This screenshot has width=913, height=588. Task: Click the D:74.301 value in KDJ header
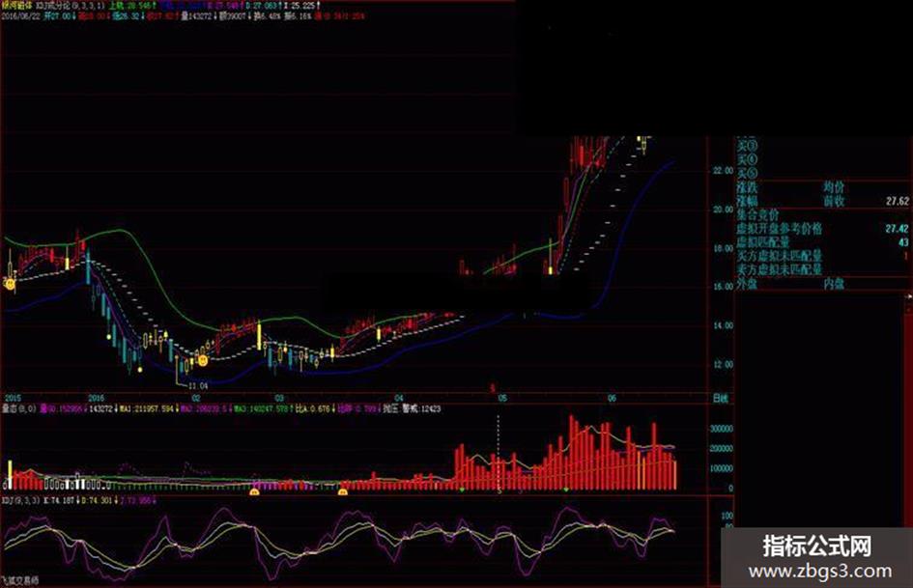click(98, 500)
